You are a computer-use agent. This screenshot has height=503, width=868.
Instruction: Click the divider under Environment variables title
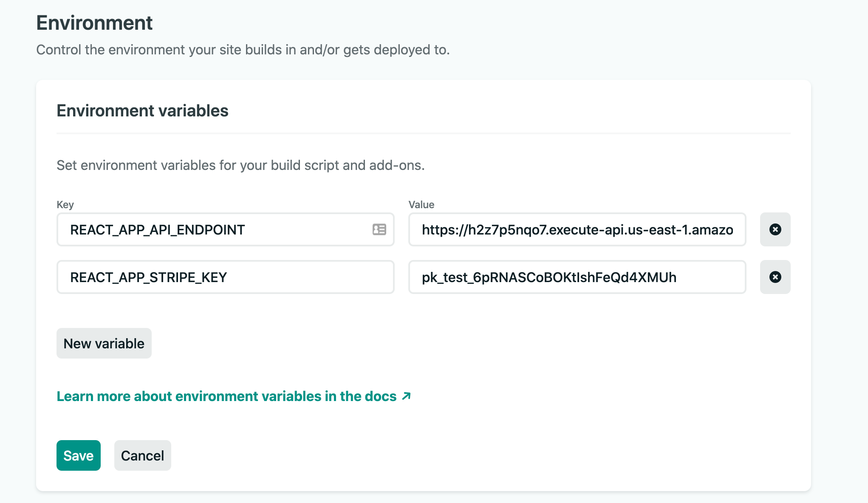[x=423, y=133]
